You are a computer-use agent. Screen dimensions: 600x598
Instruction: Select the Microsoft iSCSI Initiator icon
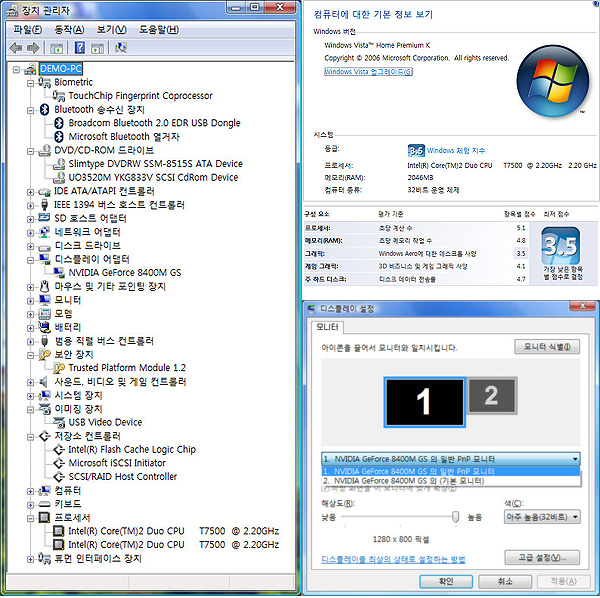click(x=59, y=463)
